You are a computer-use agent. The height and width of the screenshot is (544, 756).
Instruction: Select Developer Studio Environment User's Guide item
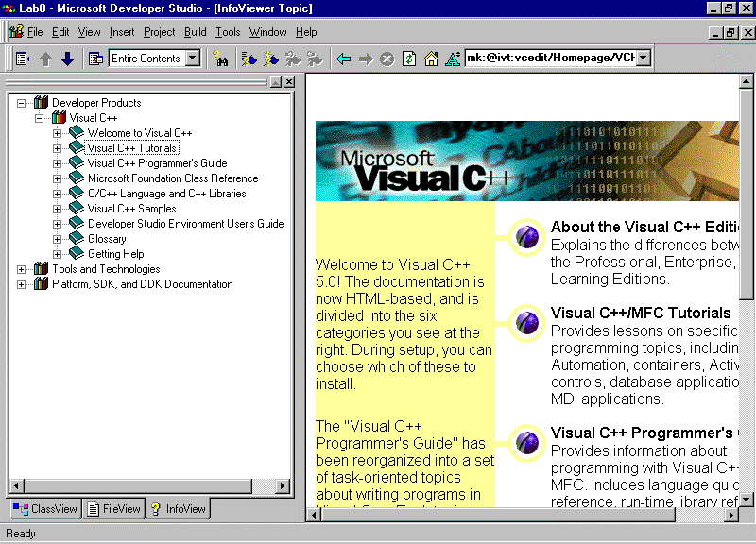(185, 224)
